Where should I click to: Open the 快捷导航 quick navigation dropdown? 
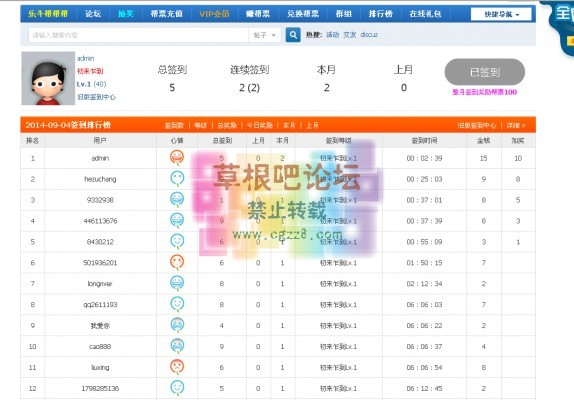[501, 14]
